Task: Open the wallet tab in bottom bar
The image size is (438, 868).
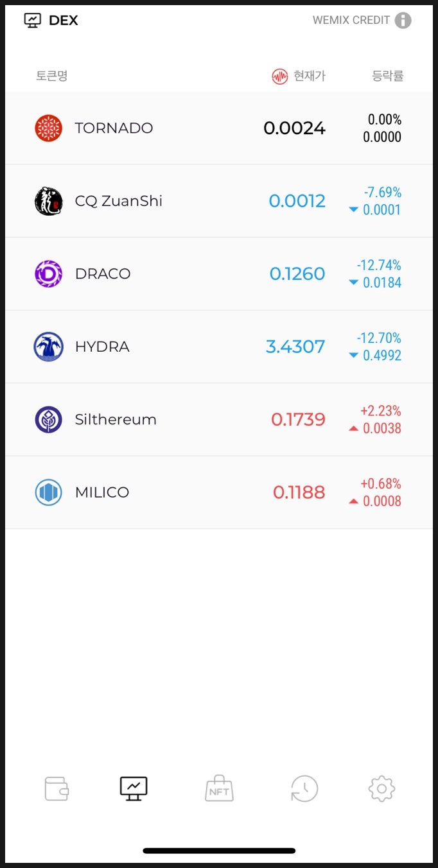Action: 57,788
